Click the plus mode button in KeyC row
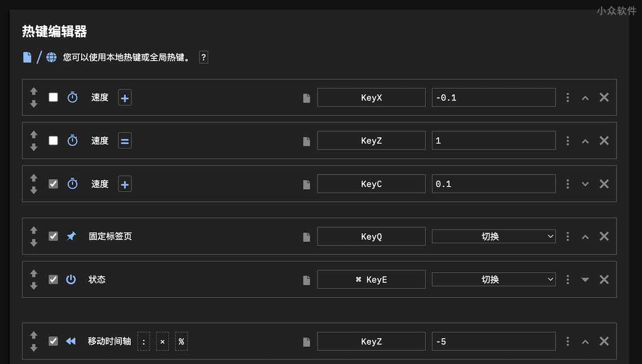The height and width of the screenshot is (364, 642). 125,184
